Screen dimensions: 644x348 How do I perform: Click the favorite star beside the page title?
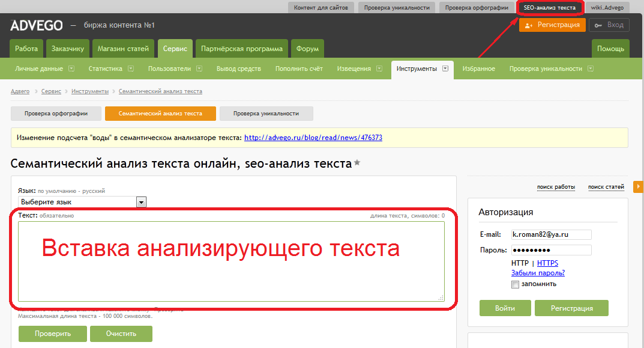pos(357,163)
